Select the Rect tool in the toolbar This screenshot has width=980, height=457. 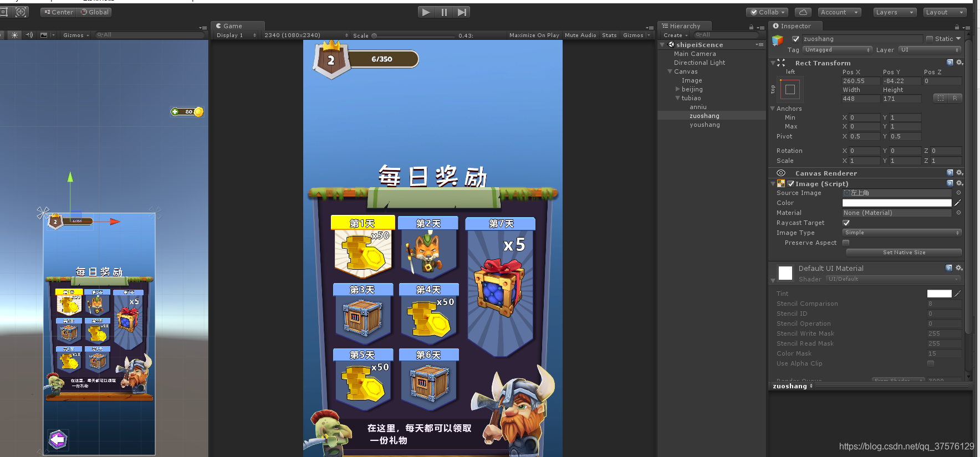coord(4,12)
